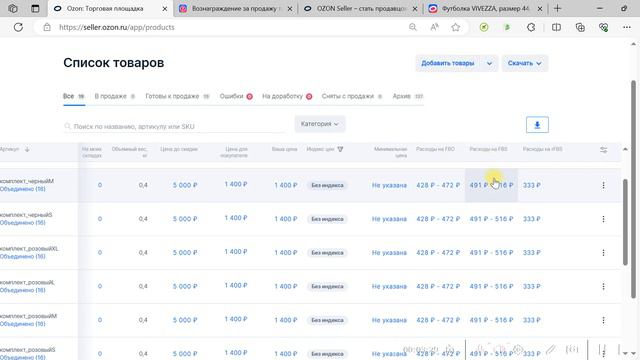Screen dimensions: 640x360
Task: Click Минимальная цена column header
Action: (x=390, y=152)
